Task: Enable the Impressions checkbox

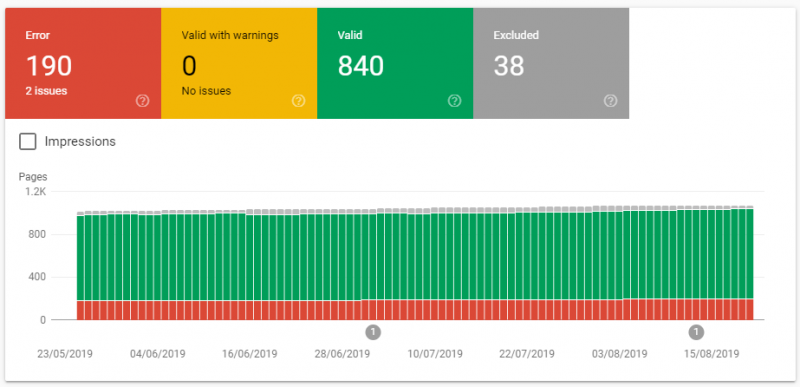Action: [28, 141]
